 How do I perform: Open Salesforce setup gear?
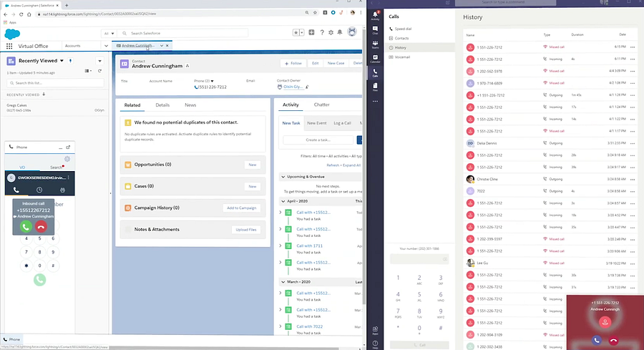tap(331, 32)
